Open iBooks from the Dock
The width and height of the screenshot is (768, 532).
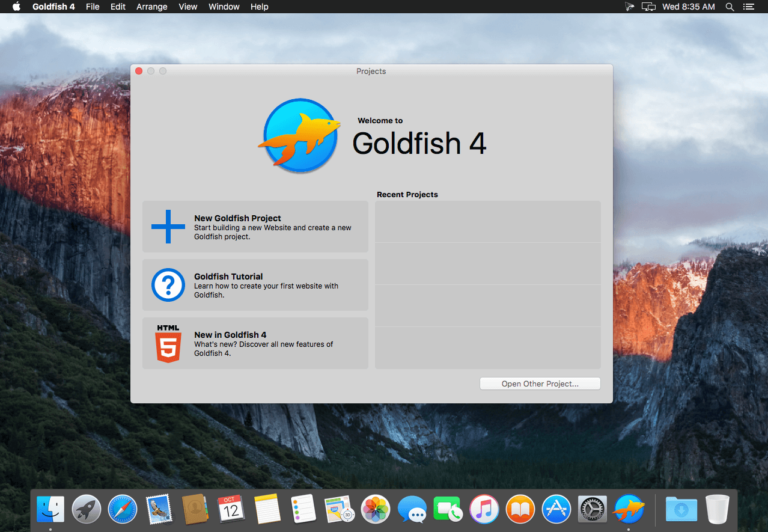click(x=520, y=510)
